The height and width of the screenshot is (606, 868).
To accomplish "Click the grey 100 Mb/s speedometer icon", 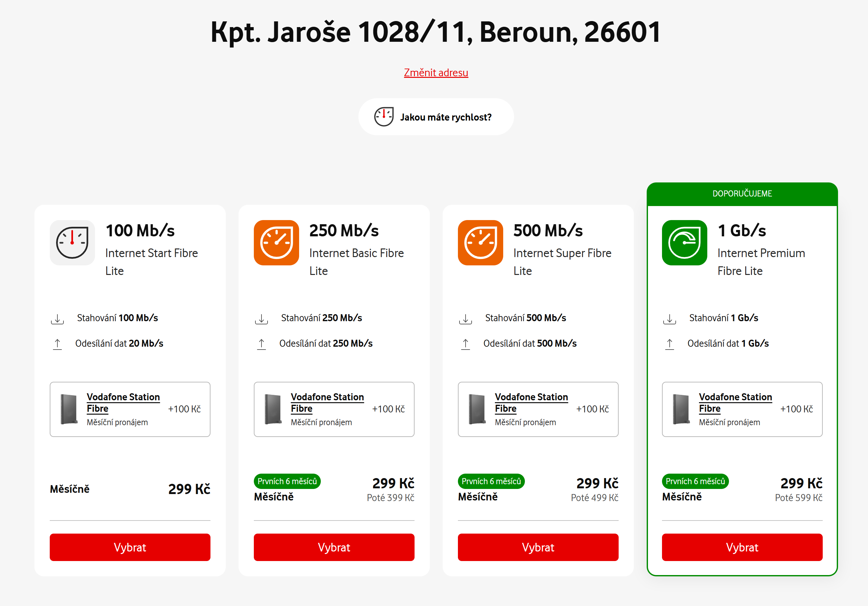I will [x=72, y=243].
